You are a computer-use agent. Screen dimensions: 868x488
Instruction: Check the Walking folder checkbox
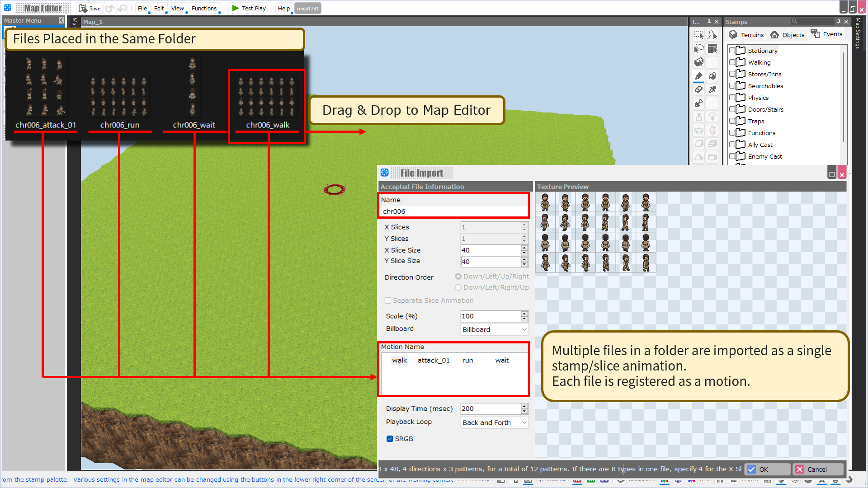pyautogui.click(x=732, y=62)
